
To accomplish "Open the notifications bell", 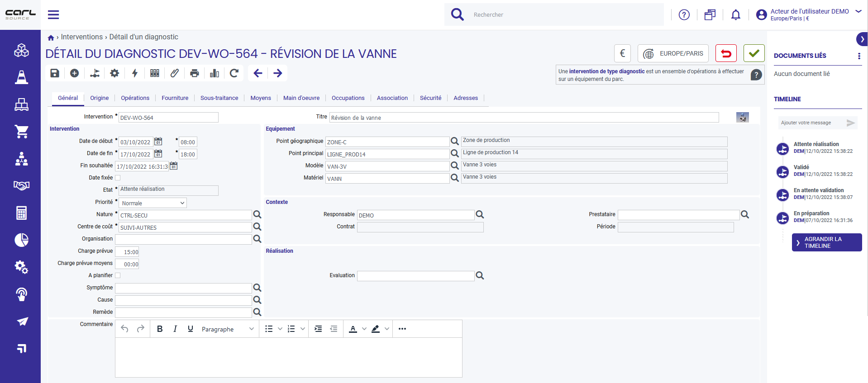I will 736,15.
